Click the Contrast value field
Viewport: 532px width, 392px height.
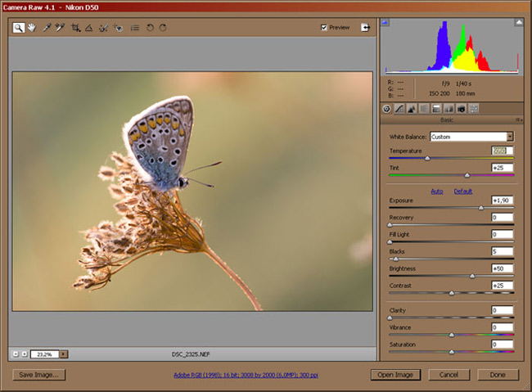[x=503, y=286]
